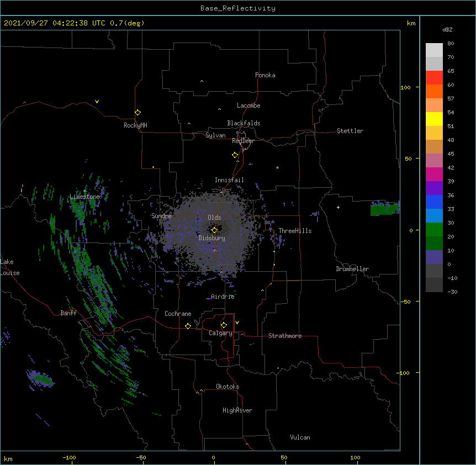
Task: Click the 100 tick on the vertical km axis
Action: tap(405, 87)
